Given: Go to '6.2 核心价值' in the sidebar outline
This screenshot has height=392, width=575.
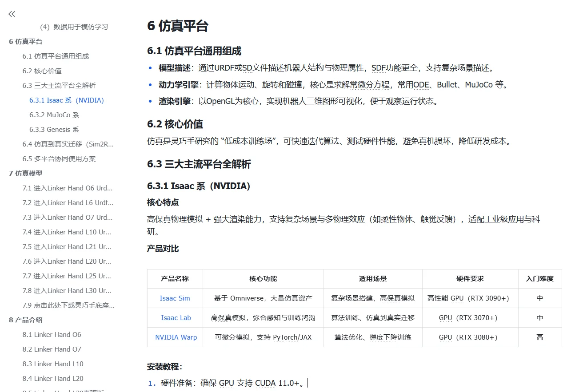Looking at the screenshot, I should pyautogui.click(x=42, y=71).
